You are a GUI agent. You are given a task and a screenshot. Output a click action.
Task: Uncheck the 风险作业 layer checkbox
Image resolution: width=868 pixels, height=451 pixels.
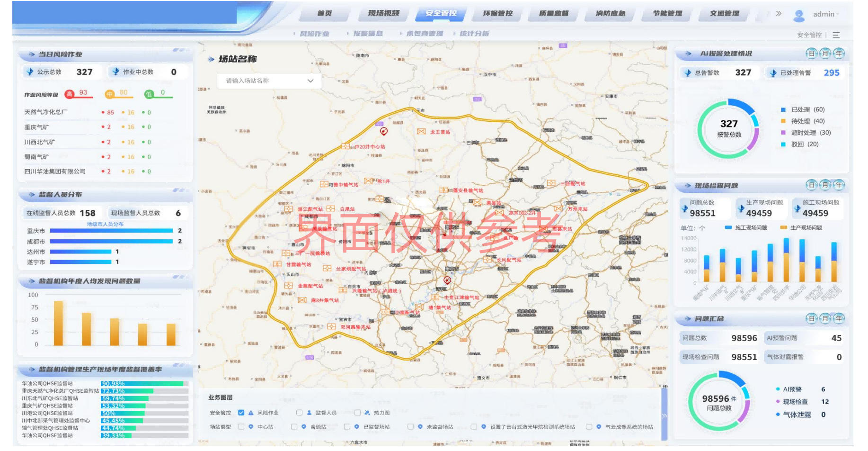point(241,413)
